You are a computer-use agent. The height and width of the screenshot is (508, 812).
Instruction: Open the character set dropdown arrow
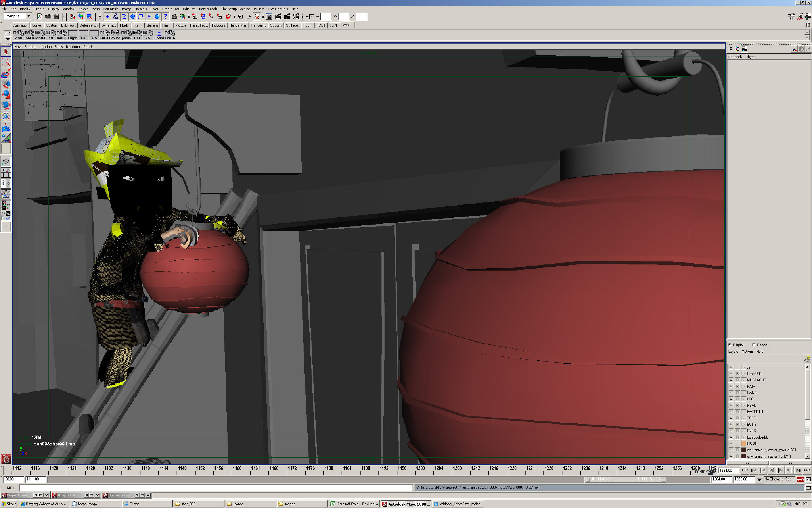click(x=759, y=479)
